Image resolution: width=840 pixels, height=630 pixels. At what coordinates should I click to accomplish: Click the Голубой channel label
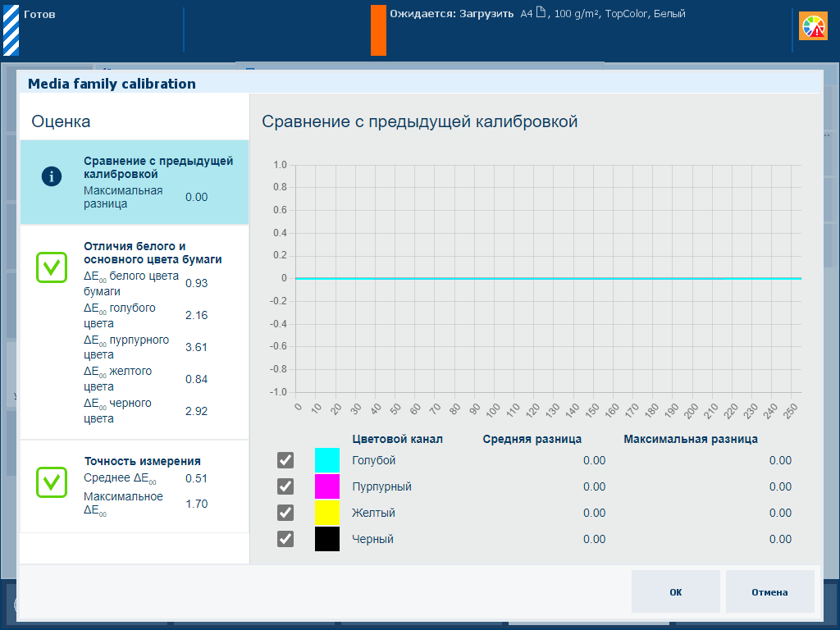pyautogui.click(x=374, y=460)
